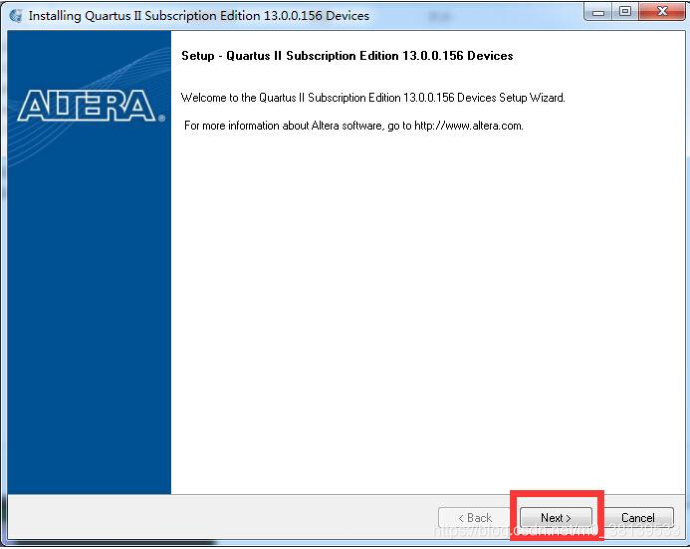Click the Altera logo in side panel
This screenshot has height=549, width=690.
click(91, 106)
